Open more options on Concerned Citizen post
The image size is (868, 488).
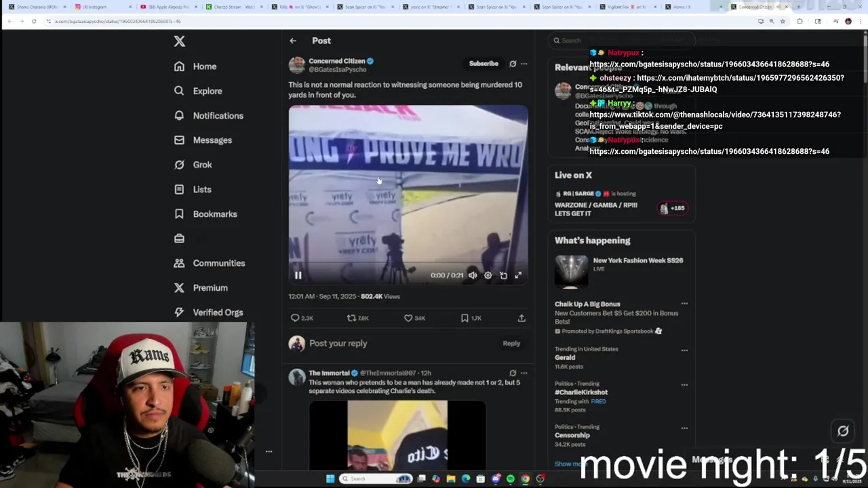point(524,64)
